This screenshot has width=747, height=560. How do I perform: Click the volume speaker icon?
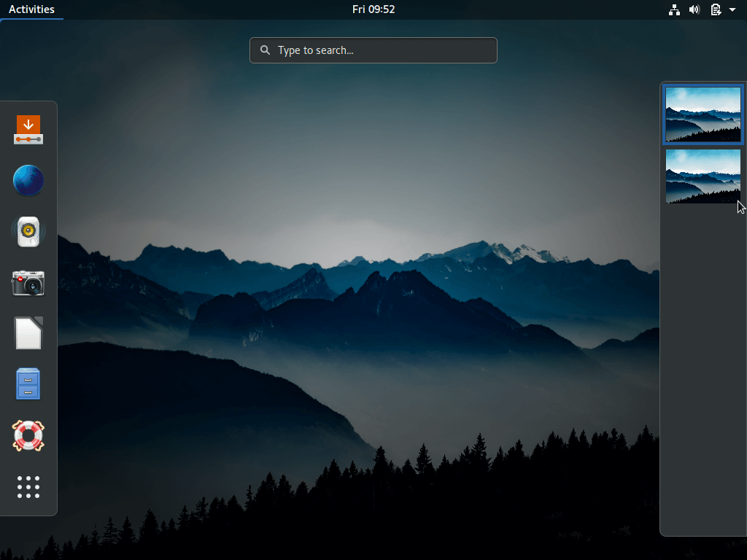click(694, 9)
